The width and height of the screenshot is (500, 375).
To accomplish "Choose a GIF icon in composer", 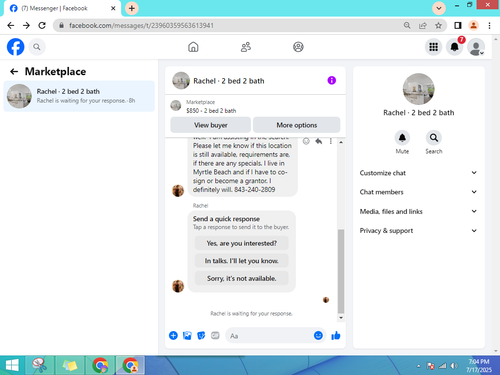I will pyautogui.click(x=215, y=335).
